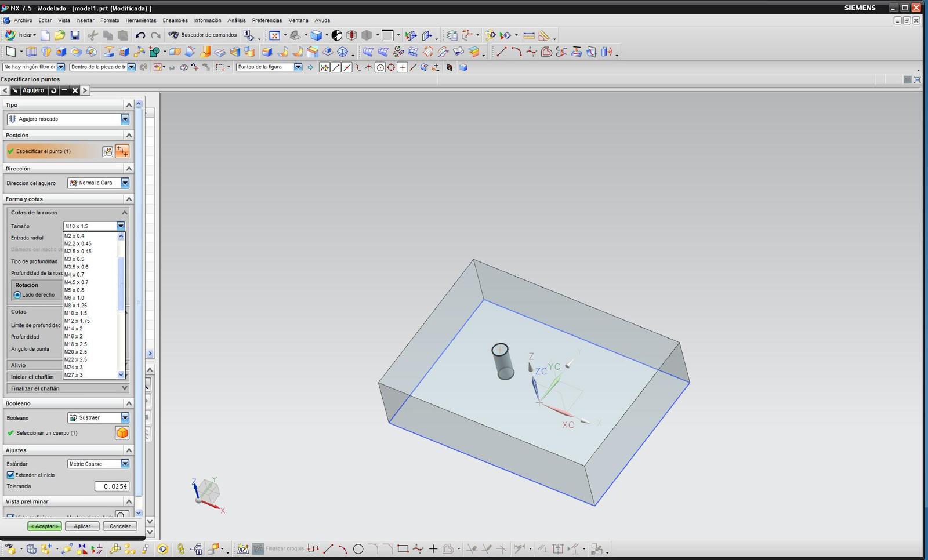Click the blue shaded cube rendering icon
The height and width of the screenshot is (560, 928).
(x=316, y=35)
